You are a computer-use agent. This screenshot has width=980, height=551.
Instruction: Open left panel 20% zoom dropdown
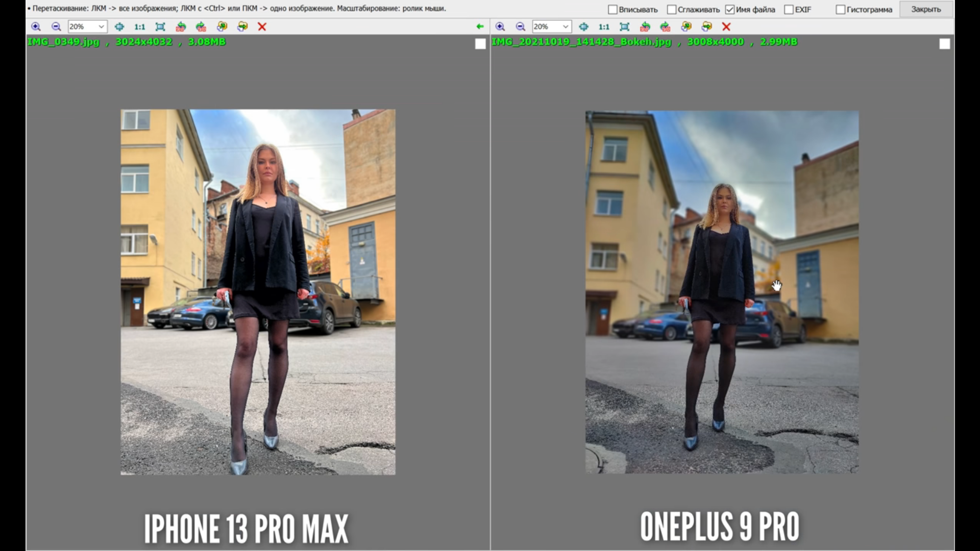pos(101,27)
